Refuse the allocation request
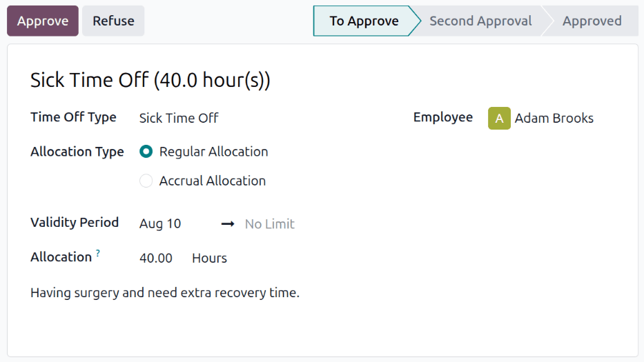 pos(113,21)
